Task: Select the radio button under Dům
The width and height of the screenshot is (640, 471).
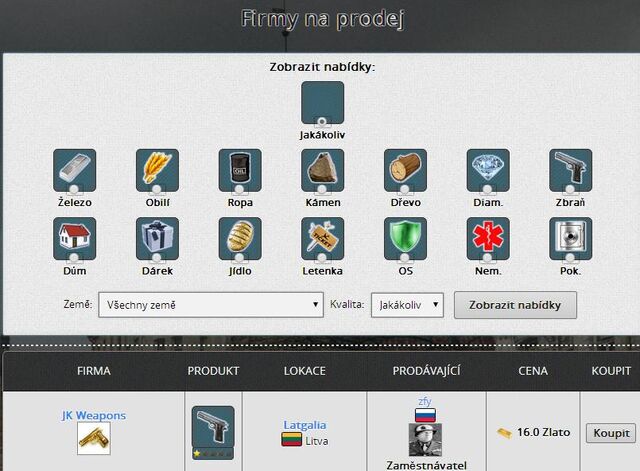Action: (74, 258)
